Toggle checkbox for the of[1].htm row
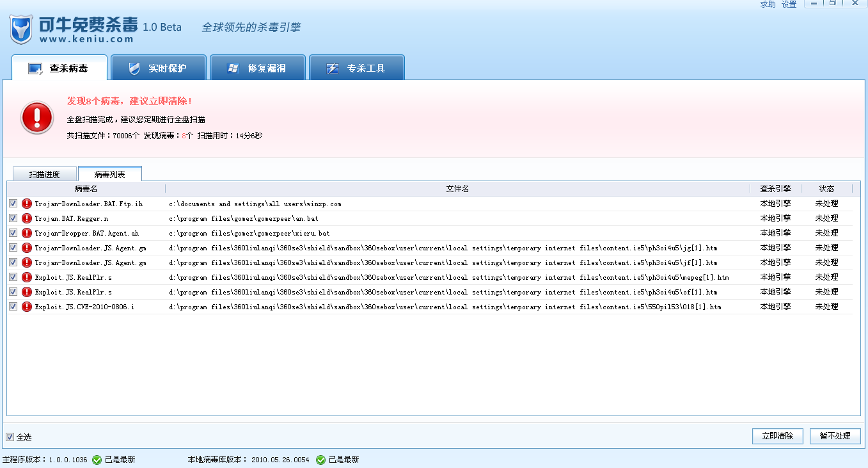 (x=13, y=292)
